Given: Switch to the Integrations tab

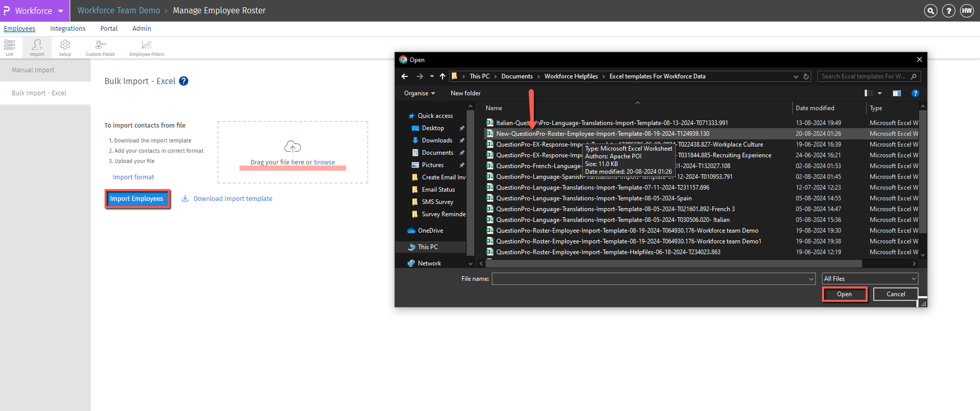Looking at the screenshot, I should point(68,29).
